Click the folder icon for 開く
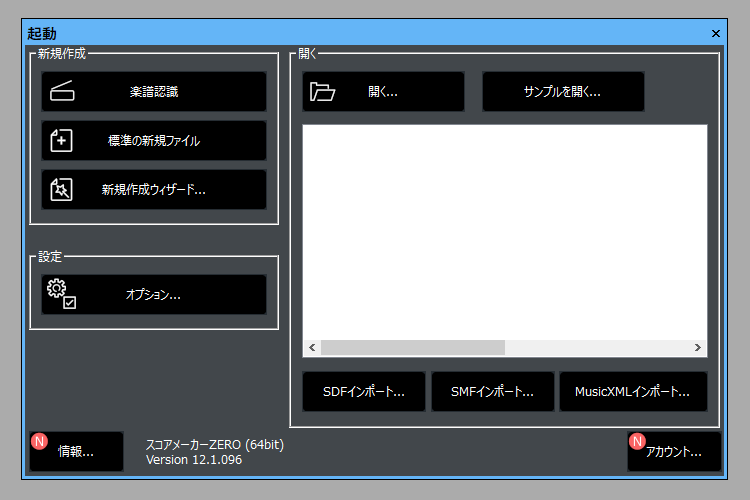The height and width of the screenshot is (500, 750). 322,92
